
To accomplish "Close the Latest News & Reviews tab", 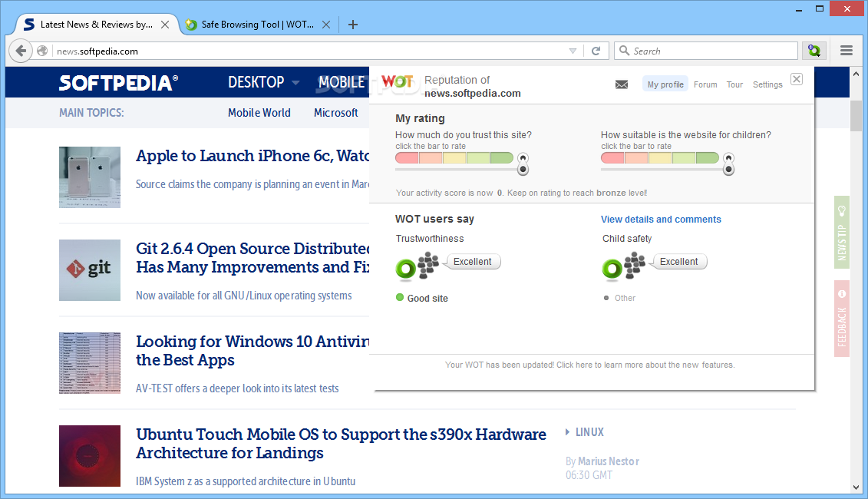I will (164, 25).
